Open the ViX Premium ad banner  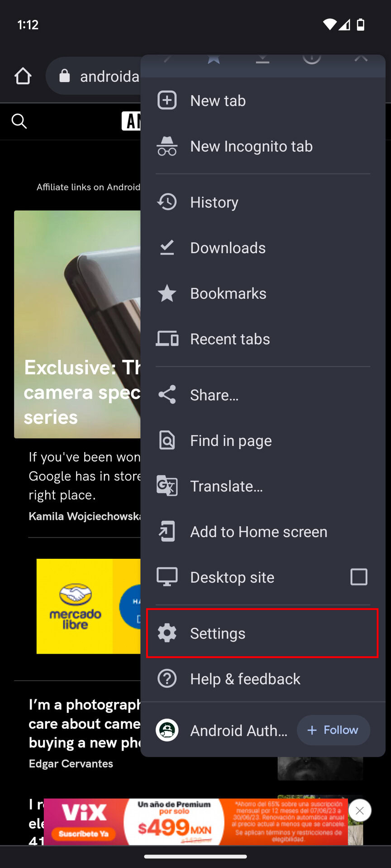coord(195,822)
